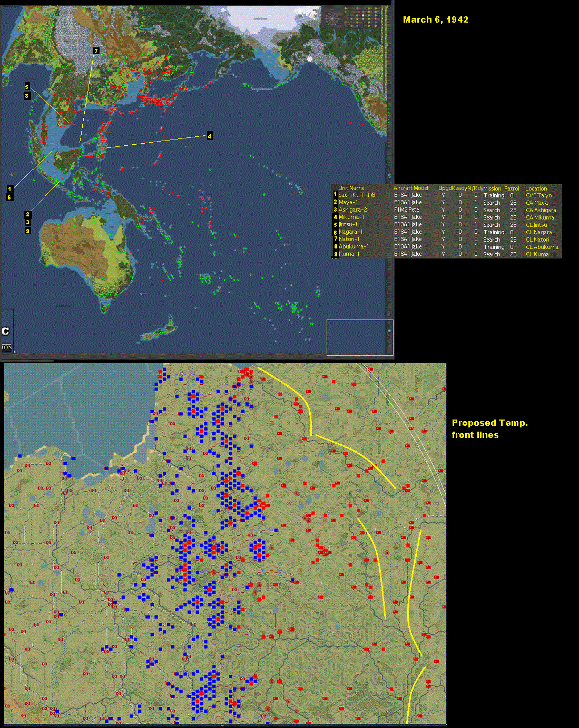Go to location CA Mikuma
The height and width of the screenshot is (728, 579).
539,217
